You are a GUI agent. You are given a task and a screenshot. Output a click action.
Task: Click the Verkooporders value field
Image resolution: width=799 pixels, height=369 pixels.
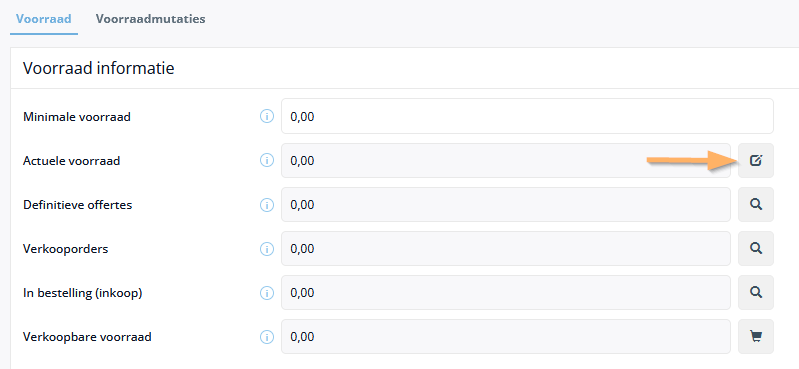click(506, 249)
